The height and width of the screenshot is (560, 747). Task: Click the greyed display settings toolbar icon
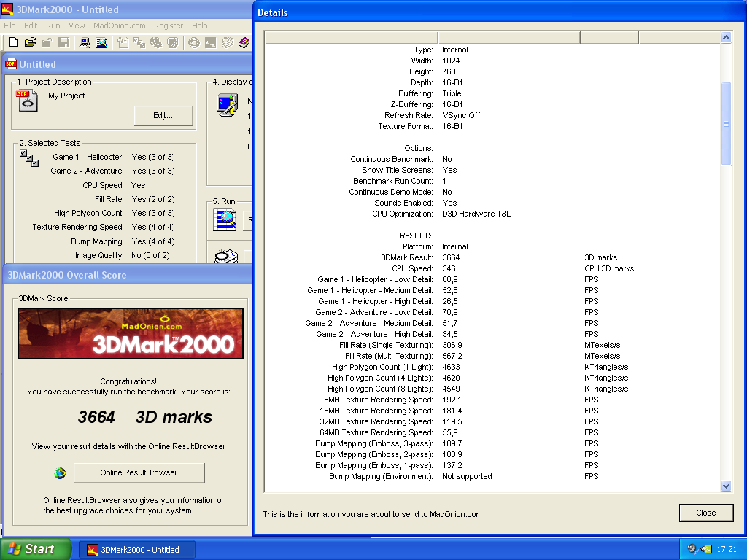(172, 43)
